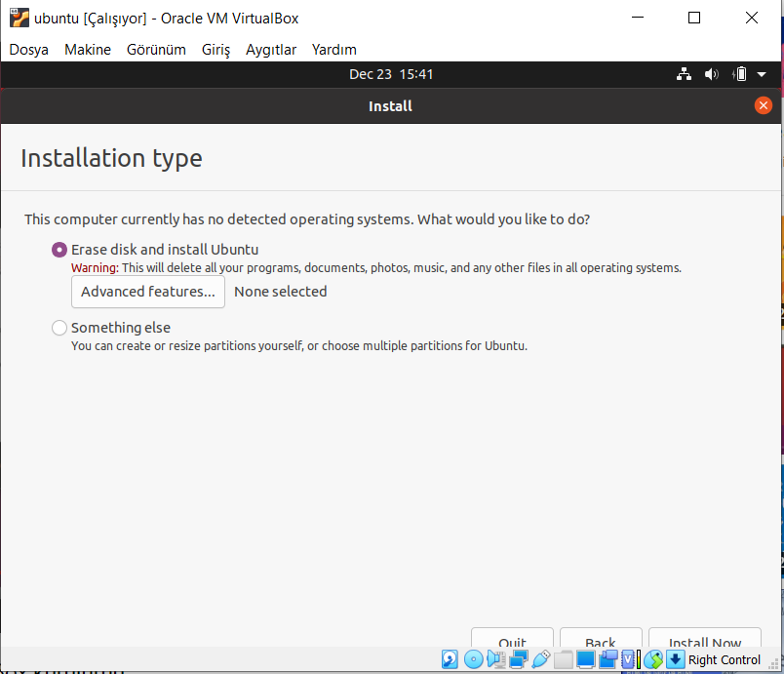Click the red Warning text
The height and width of the screenshot is (674, 784).
click(95, 268)
